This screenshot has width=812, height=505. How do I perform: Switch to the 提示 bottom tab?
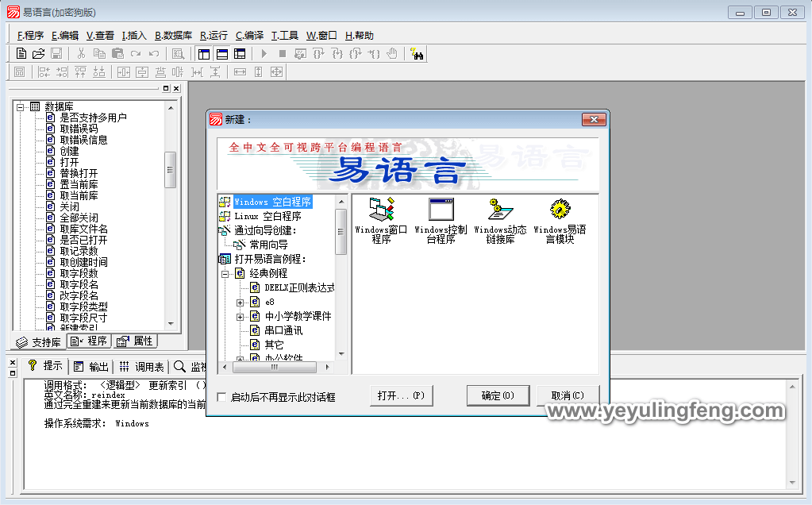coord(45,366)
